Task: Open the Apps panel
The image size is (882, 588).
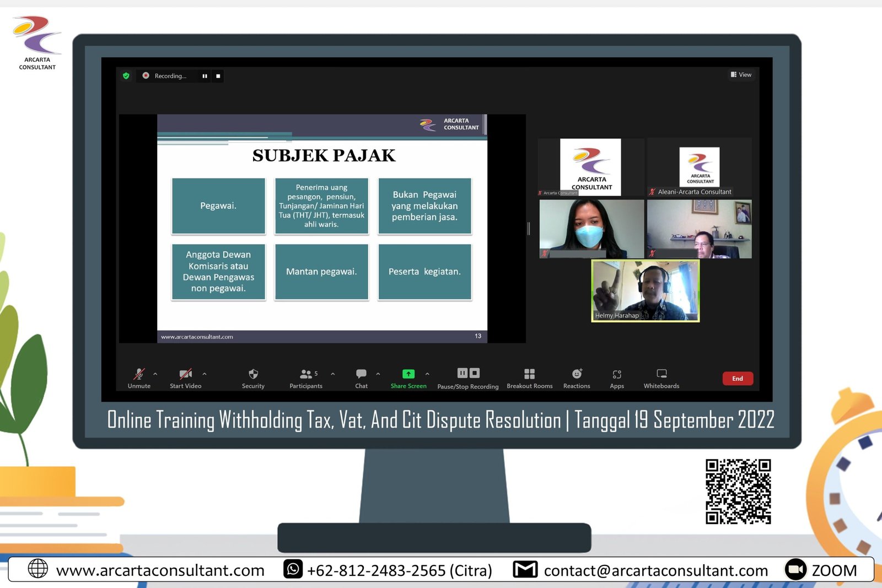Action: [617, 374]
